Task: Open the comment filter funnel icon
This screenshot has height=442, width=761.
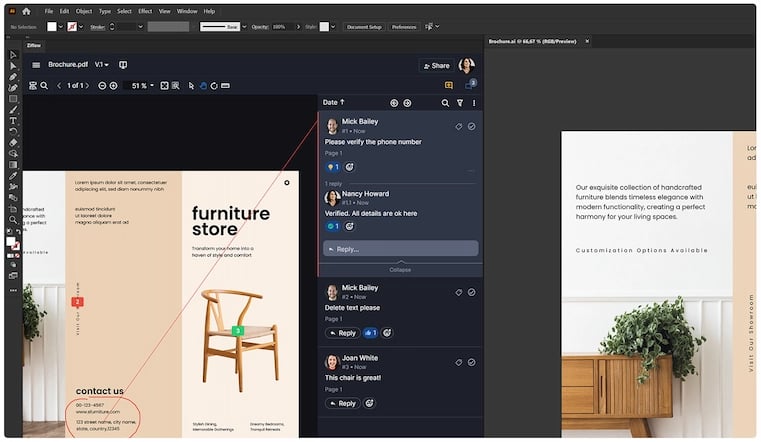Action: [460, 103]
